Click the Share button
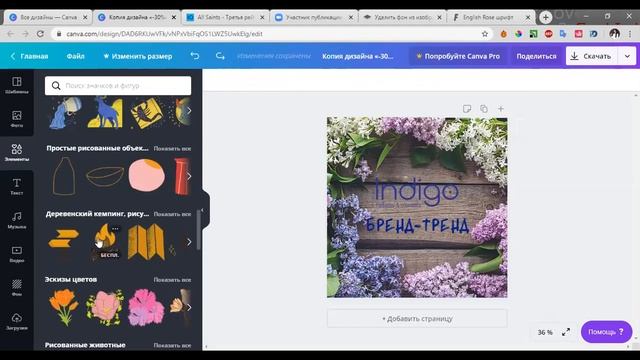This screenshot has height=360, width=640. tap(536, 56)
